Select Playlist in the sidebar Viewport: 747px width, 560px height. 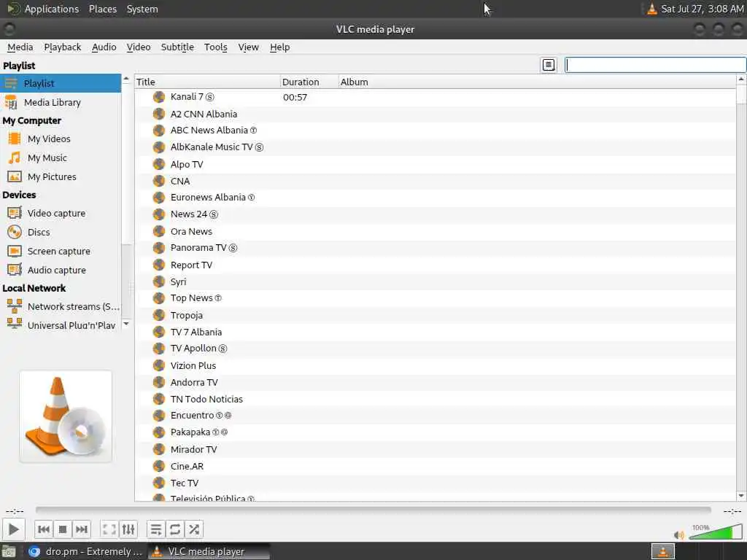pos(61,83)
